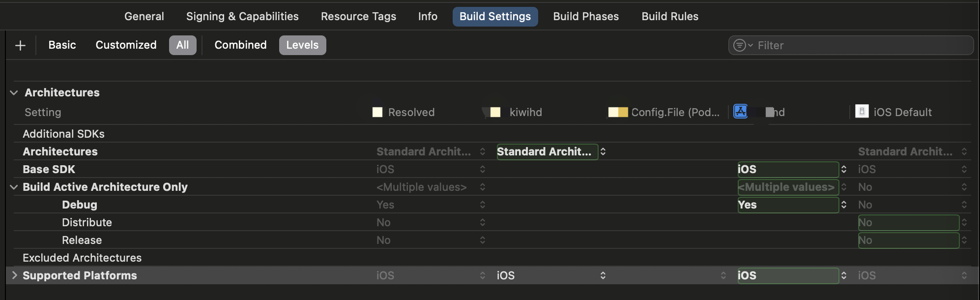This screenshot has width=980, height=300.
Task: Click the plus add build setting icon
Action: 20,45
